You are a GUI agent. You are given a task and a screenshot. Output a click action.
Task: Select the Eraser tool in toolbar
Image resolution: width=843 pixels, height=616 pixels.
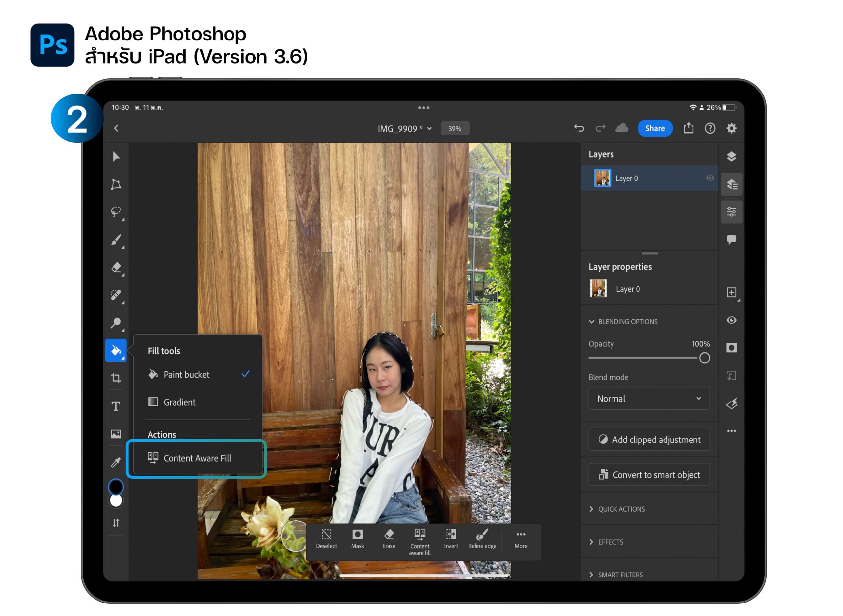(x=116, y=267)
